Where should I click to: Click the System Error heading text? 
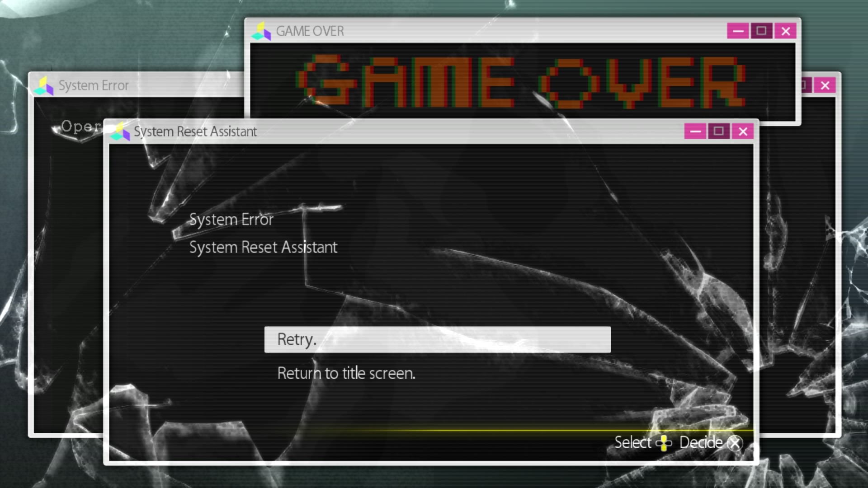[x=231, y=220]
